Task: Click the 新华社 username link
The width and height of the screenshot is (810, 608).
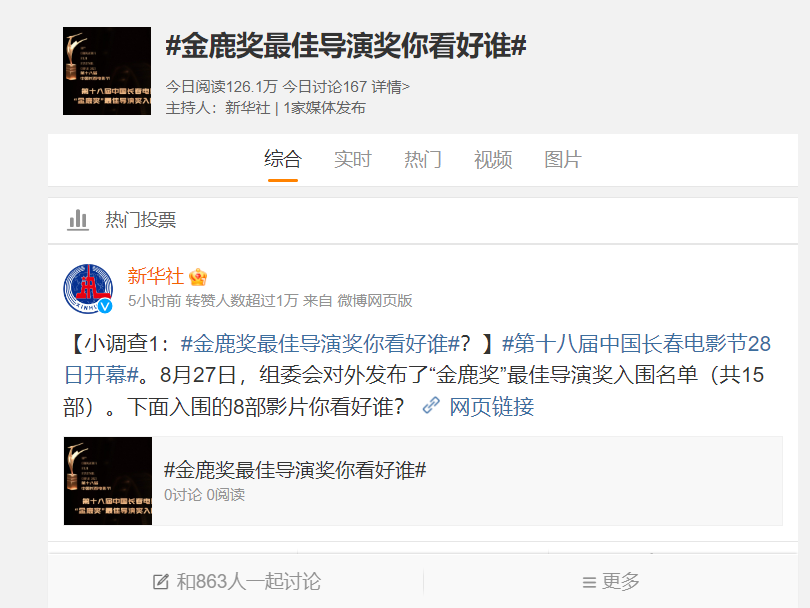Action: point(155,276)
